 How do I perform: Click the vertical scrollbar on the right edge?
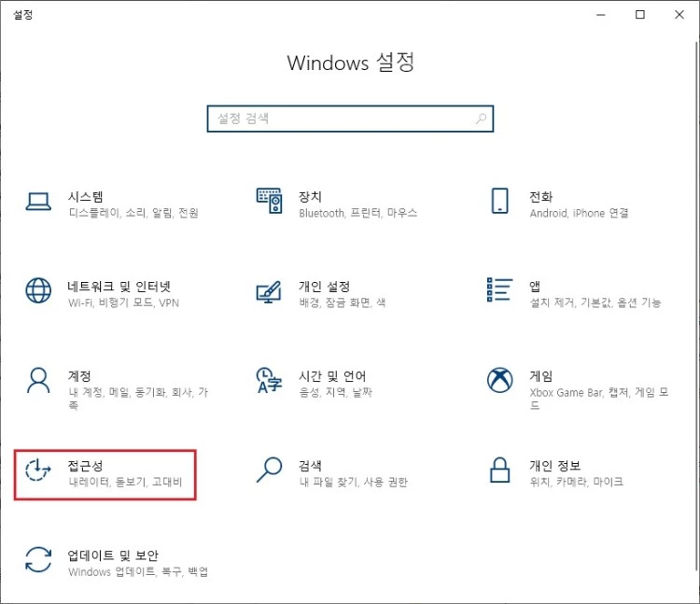[696, 306]
